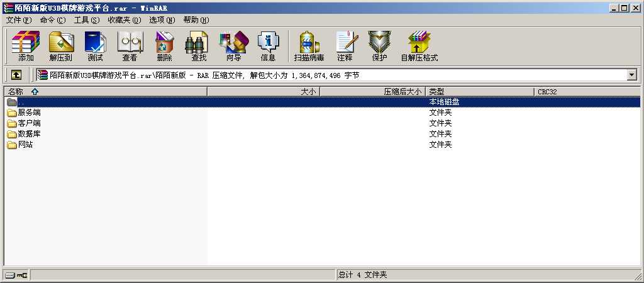Open the 文件(F) menu
This screenshot has height=283, width=644.
tap(19, 20)
